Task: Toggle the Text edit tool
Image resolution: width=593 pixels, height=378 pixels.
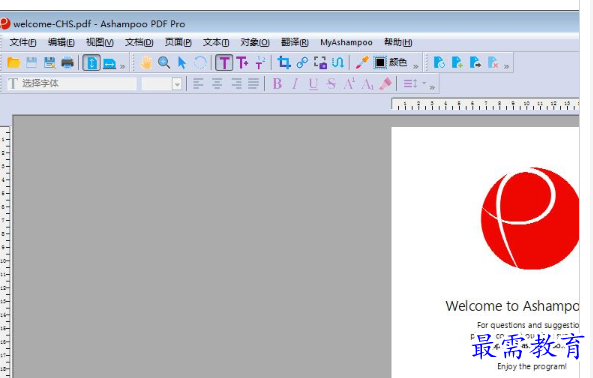Action: tap(224, 63)
